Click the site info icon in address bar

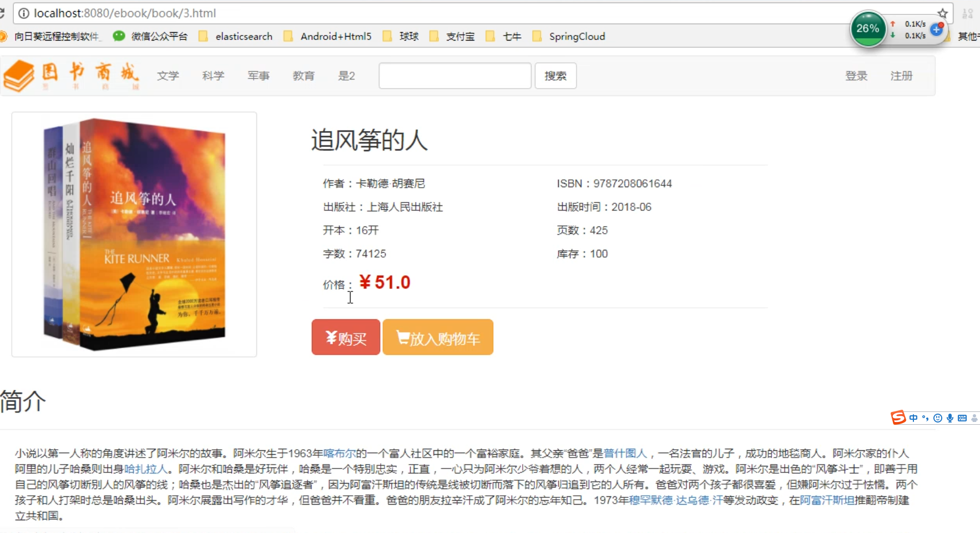click(x=24, y=13)
